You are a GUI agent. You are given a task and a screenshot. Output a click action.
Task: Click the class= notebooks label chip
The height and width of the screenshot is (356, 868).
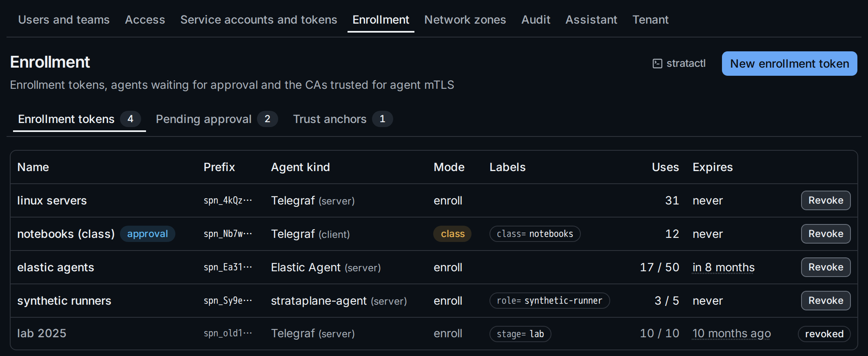point(535,234)
